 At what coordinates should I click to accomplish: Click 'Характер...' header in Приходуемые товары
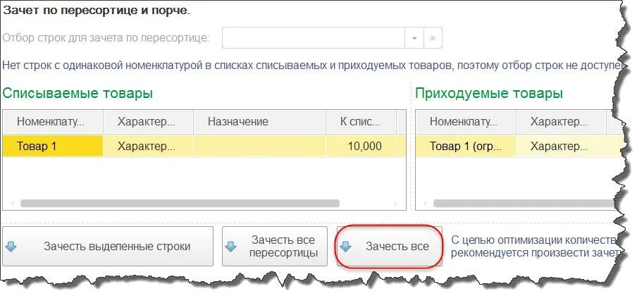pos(561,121)
